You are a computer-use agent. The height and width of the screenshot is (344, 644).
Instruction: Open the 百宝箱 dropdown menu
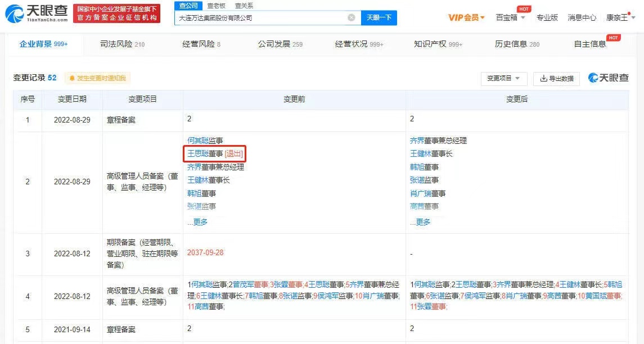[511, 17]
